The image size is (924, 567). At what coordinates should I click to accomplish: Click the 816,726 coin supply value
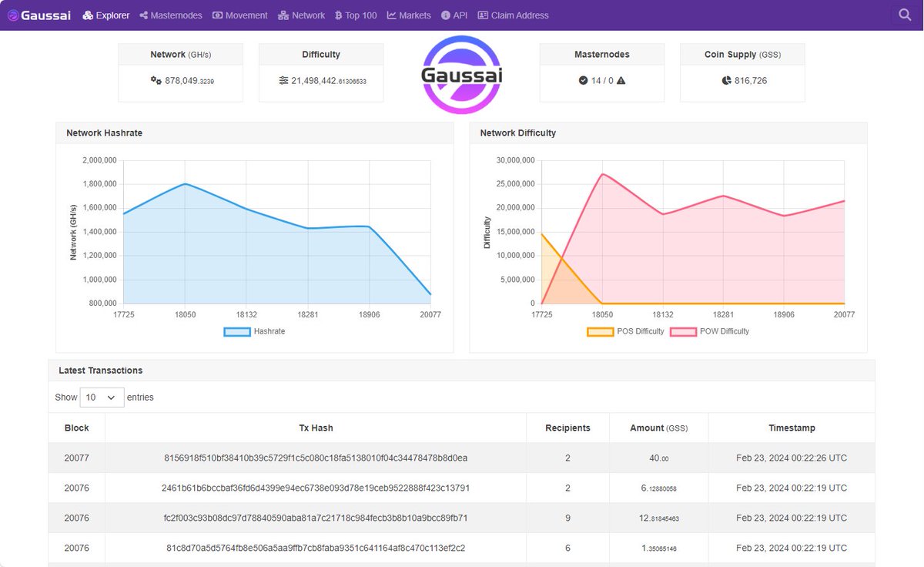click(751, 80)
